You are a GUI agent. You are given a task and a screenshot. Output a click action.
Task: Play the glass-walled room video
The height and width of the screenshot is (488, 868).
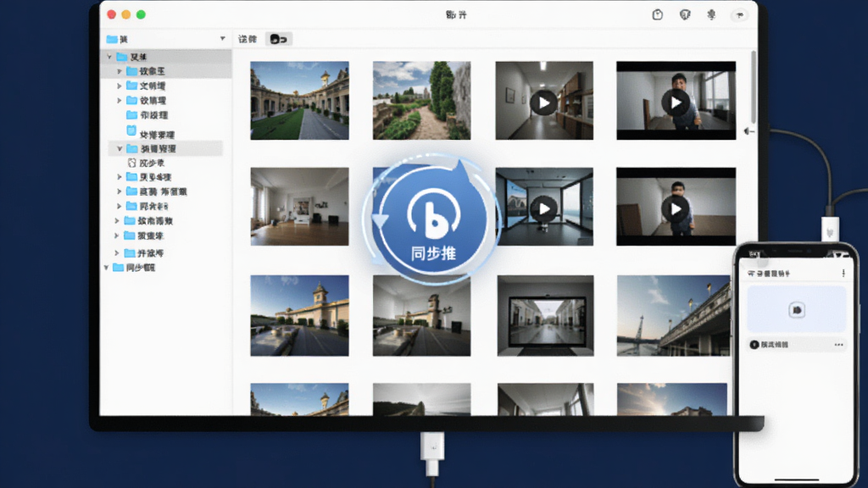pyautogui.click(x=543, y=208)
